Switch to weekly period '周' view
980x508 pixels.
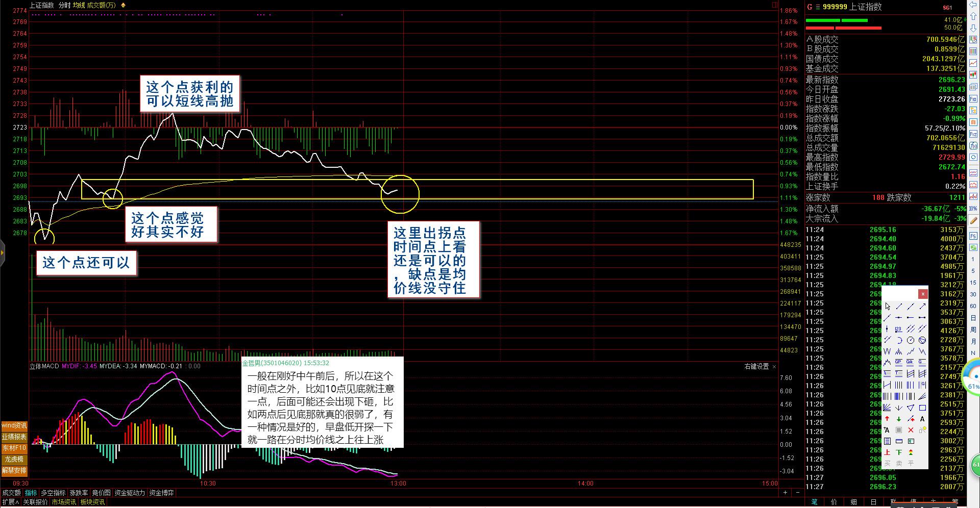pos(973,329)
